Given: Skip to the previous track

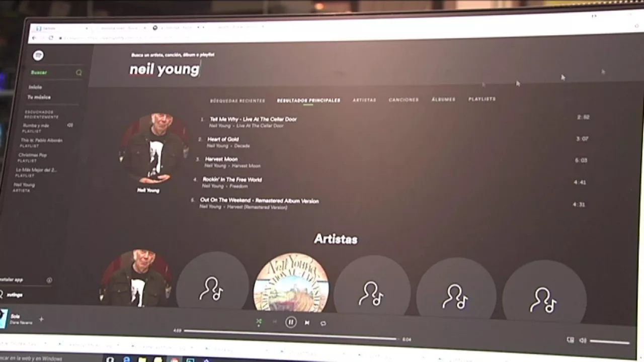Looking at the screenshot, I should [275, 322].
